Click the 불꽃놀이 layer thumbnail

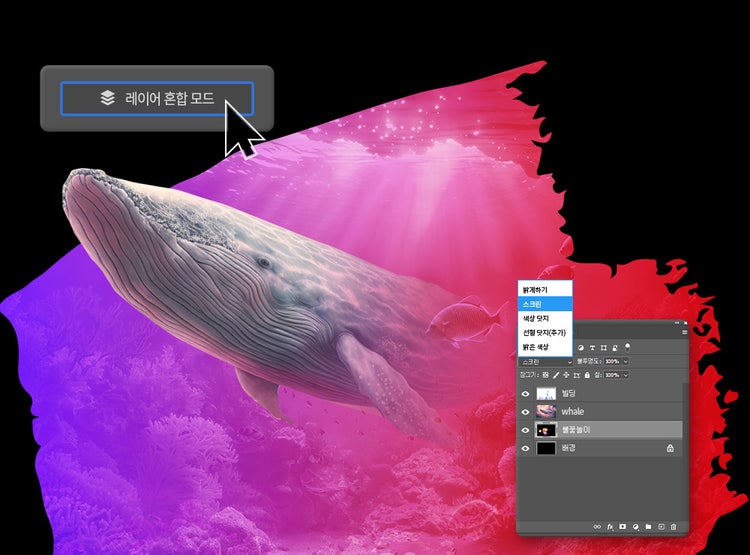coord(546,430)
